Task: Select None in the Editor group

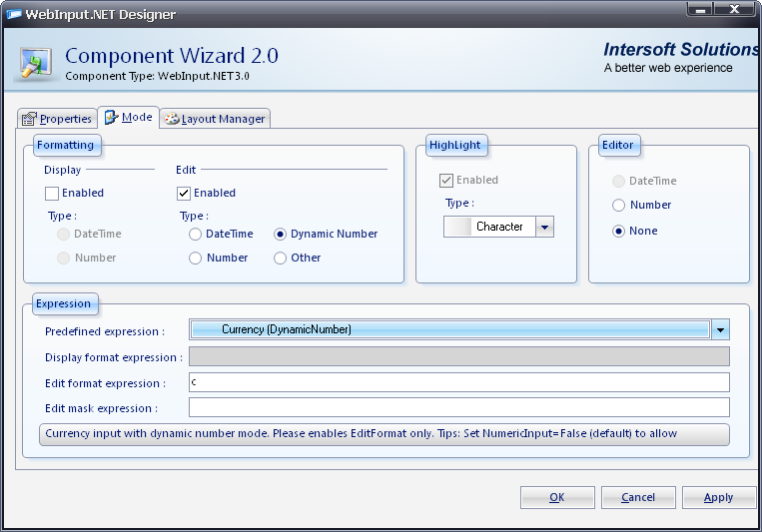Action: (619, 232)
